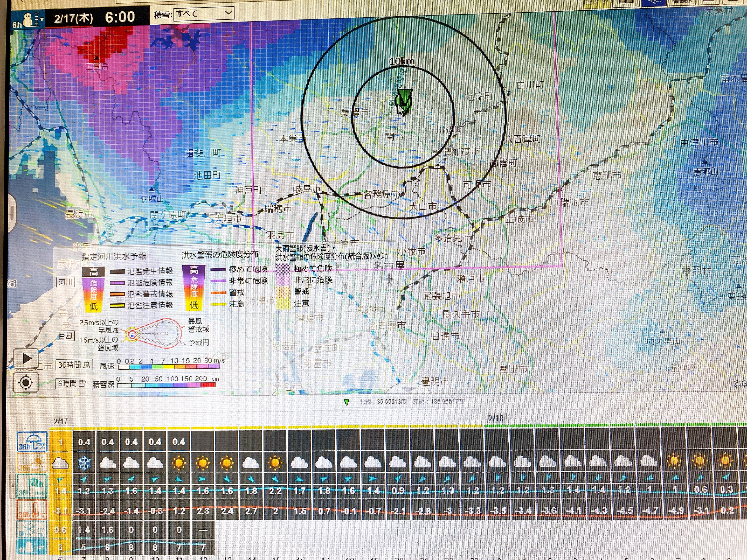
Task: Click the 0.9 wind speed cell
Action: point(398,491)
